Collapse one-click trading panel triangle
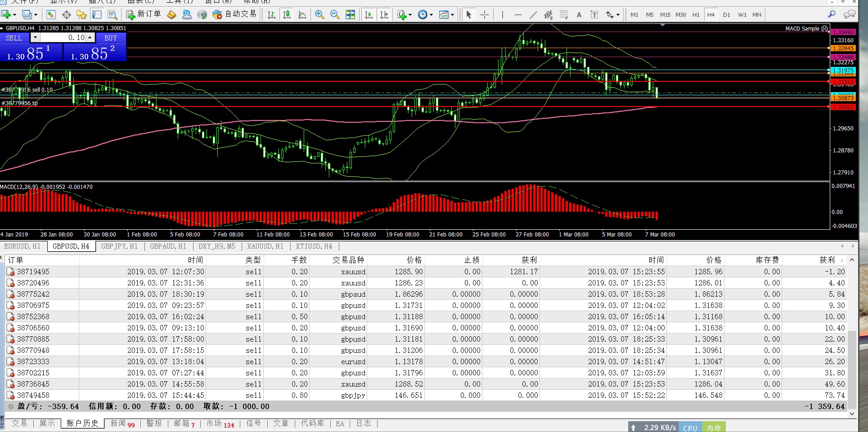Screen dimensions: 868x432 point(2,28)
